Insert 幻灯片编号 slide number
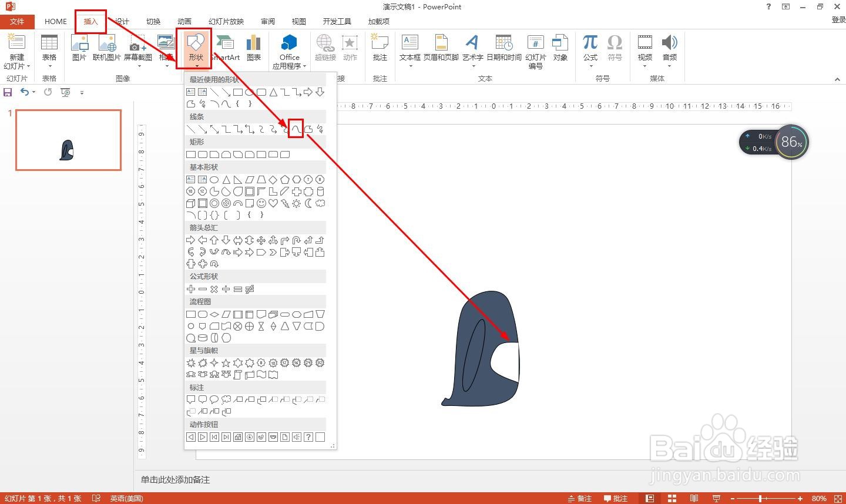Image resolution: width=846 pixels, height=504 pixels. tap(536, 52)
